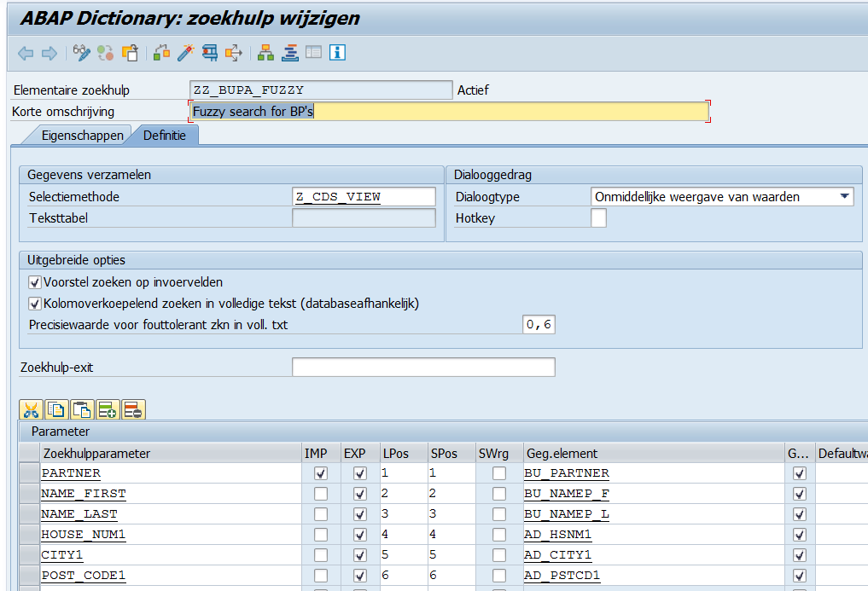Image resolution: width=868 pixels, height=591 pixels.
Task: Activate the search help with the wand icon
Action: tap(185, 53)
